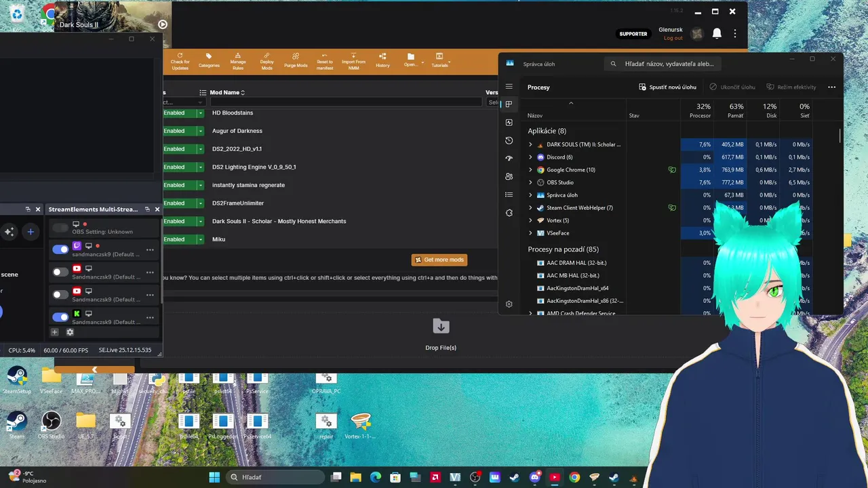Select the Miku mod row
Screen dimensions: 868x488
[x=331, y=239]
